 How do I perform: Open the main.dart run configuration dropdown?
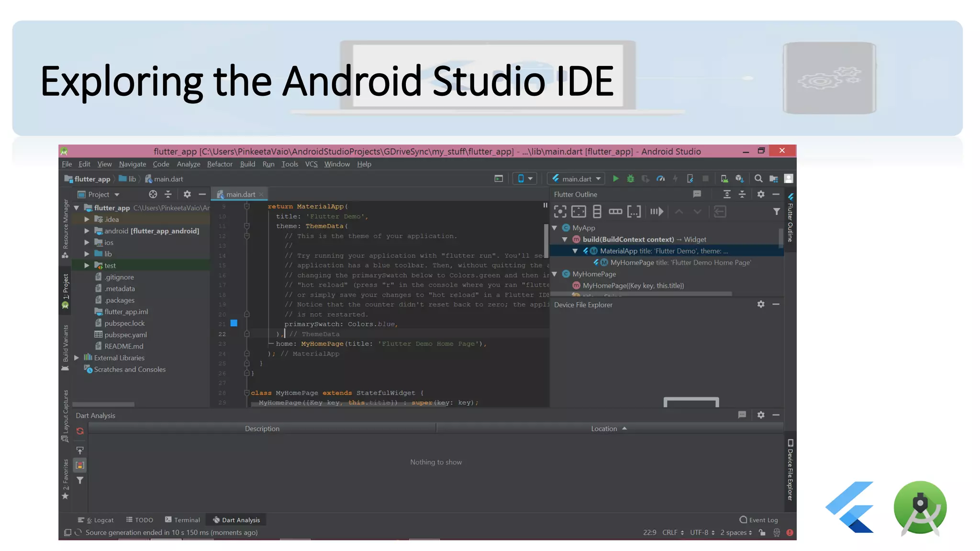[577, 178]
